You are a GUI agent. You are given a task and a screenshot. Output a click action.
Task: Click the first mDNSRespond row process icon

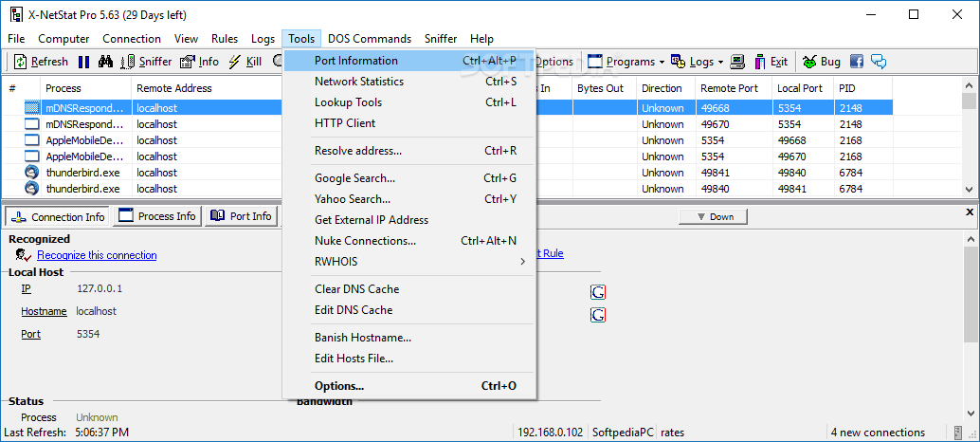(x=32, y=108)
